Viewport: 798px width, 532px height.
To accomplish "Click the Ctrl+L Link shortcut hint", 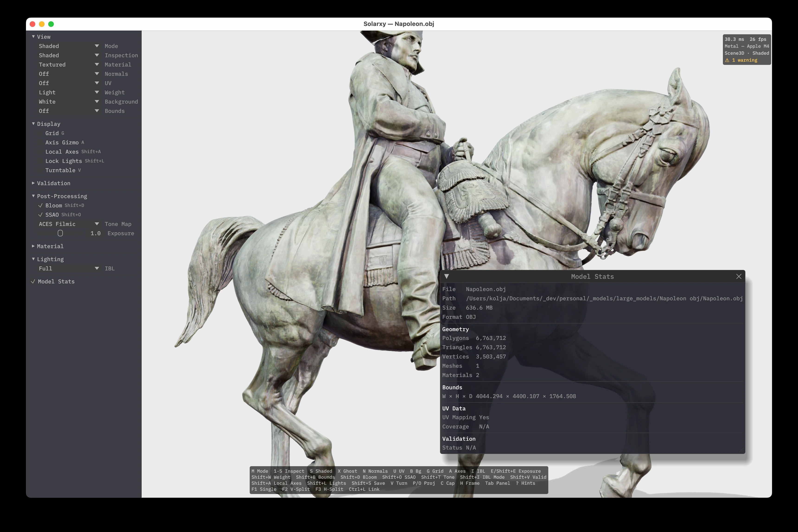I will tap(364, 489).
